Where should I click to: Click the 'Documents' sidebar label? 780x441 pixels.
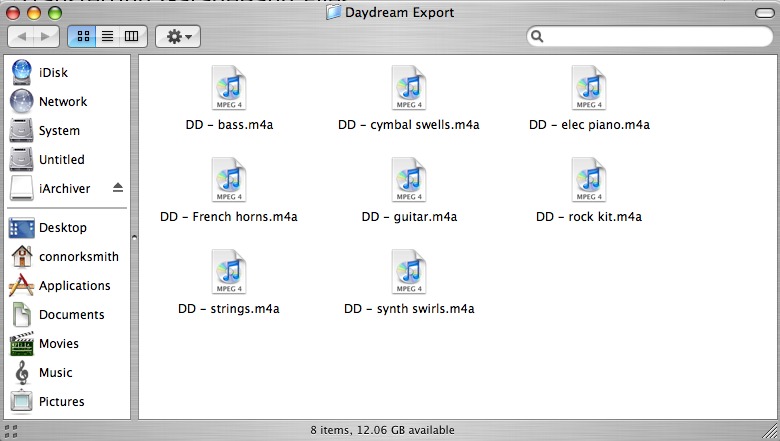[72, 315]
